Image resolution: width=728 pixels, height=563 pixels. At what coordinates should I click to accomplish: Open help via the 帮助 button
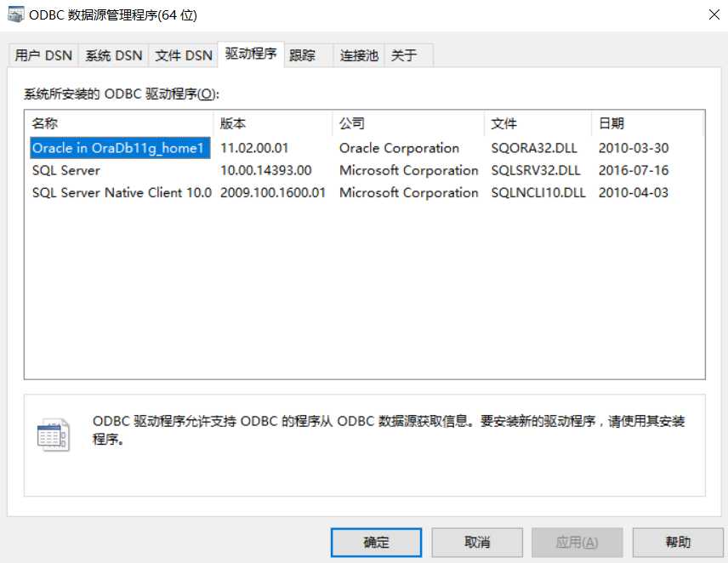(678, 542)
